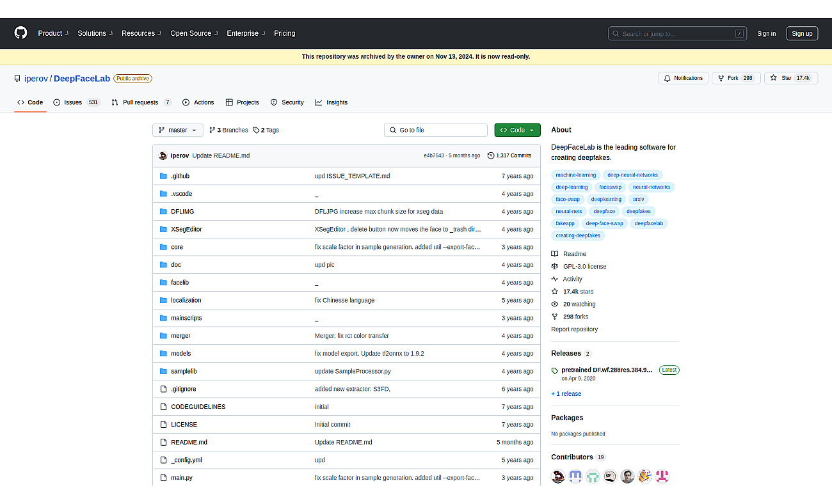Click the main.py file icon

164,478
